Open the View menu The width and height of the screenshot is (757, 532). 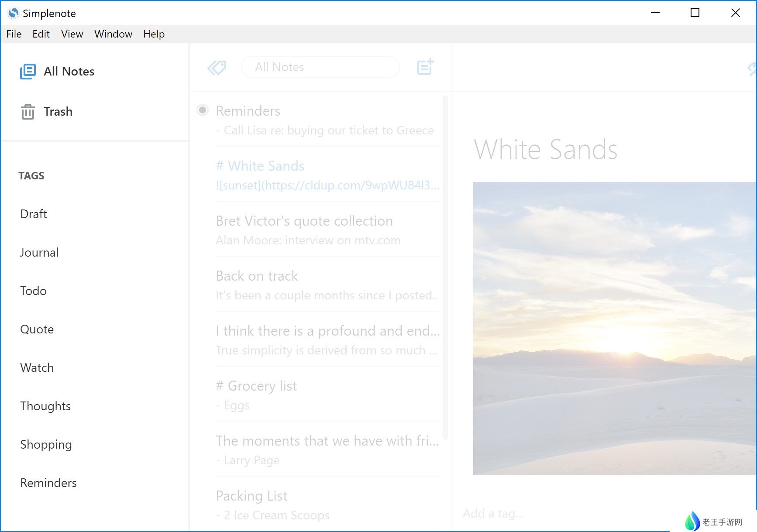tap(72, 34)
